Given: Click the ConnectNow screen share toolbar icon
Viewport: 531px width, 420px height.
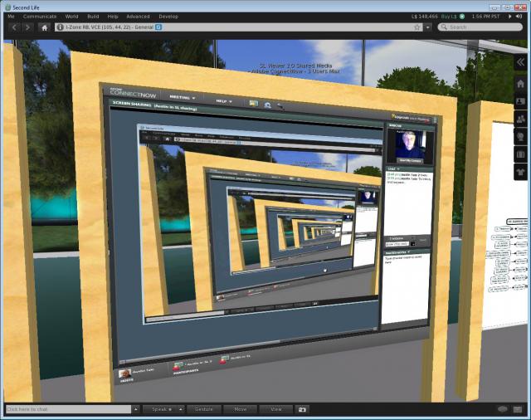Looking at the screenshot, I should pos(253,104).
